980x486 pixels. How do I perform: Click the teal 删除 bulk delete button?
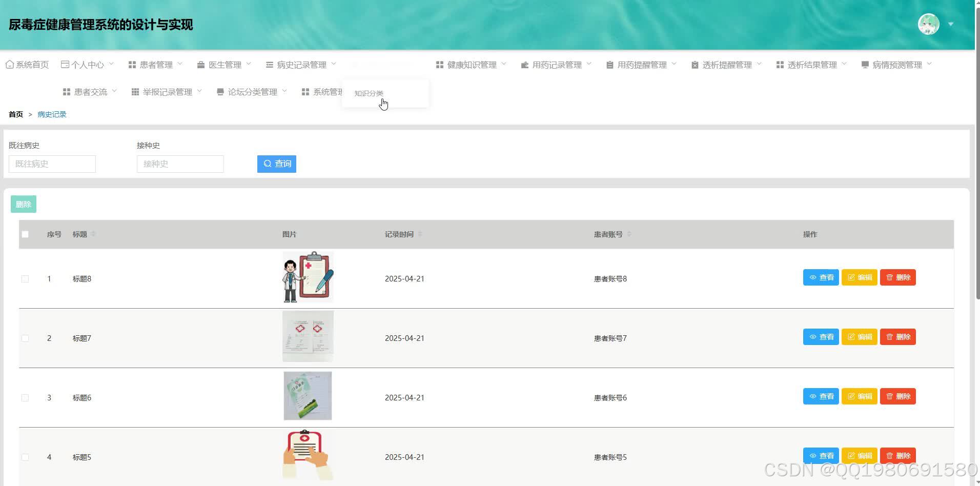(23, 204)
